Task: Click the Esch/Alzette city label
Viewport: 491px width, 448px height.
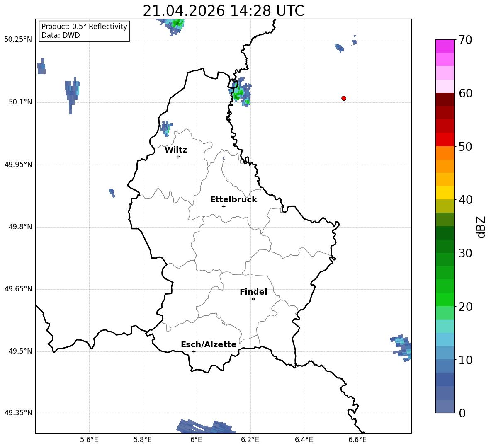Action: (x=209, y=344)
